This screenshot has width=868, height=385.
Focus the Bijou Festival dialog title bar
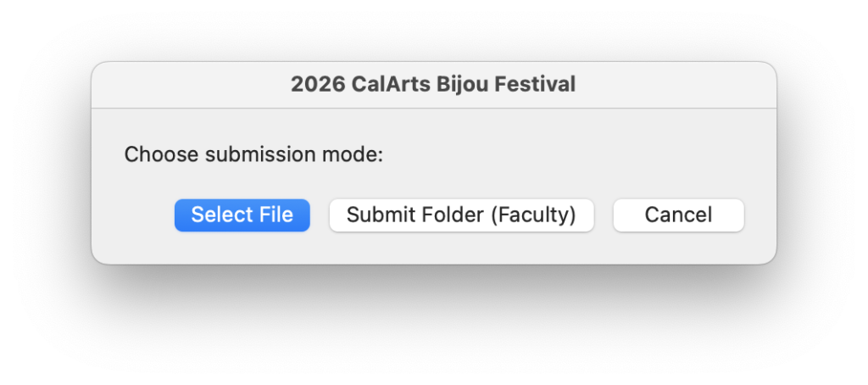tap(433, 85)
